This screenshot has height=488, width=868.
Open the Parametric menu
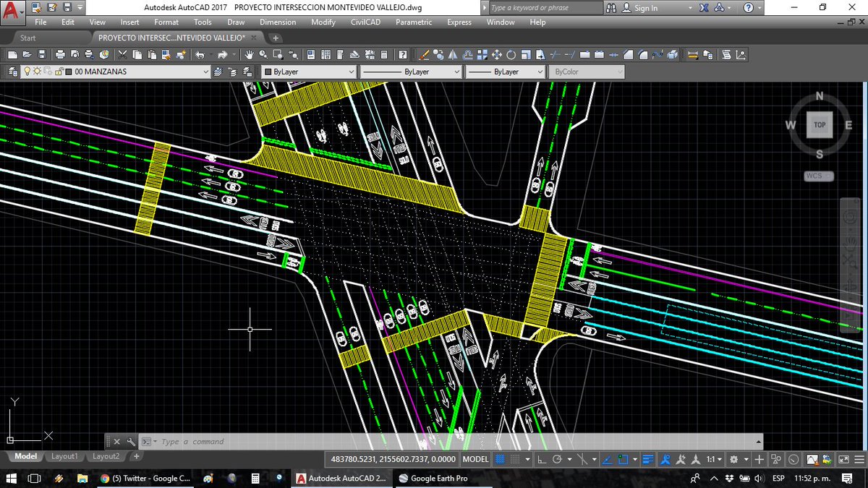pos(414,22)
